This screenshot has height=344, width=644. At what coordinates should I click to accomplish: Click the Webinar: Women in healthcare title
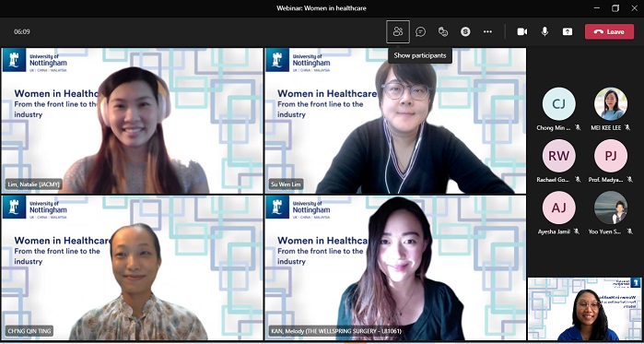pos(322,7)
